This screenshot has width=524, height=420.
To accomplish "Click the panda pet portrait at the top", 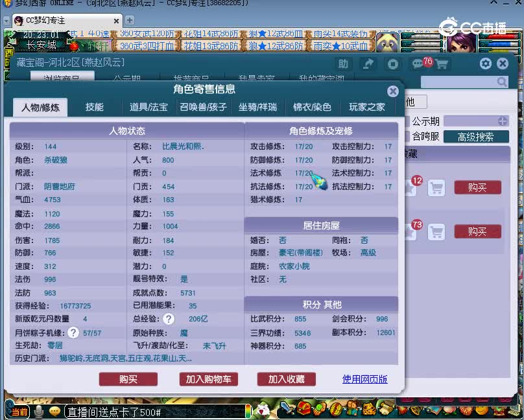I will pos(388,41).
